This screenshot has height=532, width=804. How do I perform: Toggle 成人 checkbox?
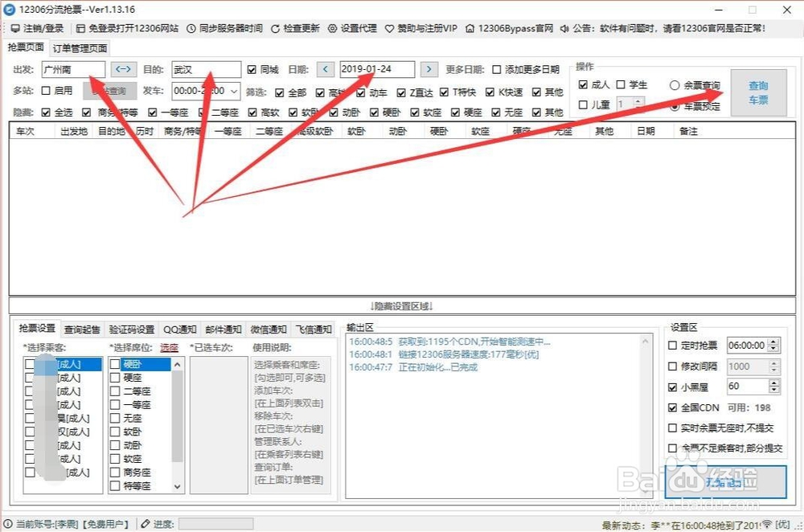pos(583,84)
